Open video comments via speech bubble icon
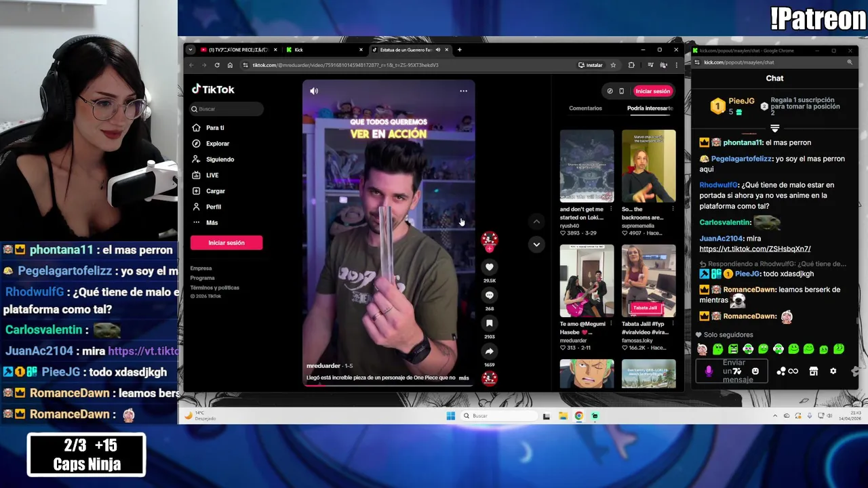This screenshot has width=868, height=488. click(x=489, y=295)
